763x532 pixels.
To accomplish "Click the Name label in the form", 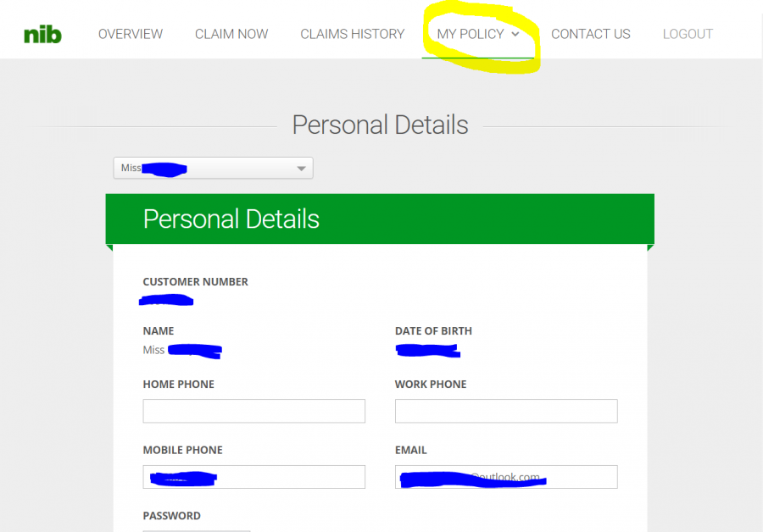I will pos(159,331).
